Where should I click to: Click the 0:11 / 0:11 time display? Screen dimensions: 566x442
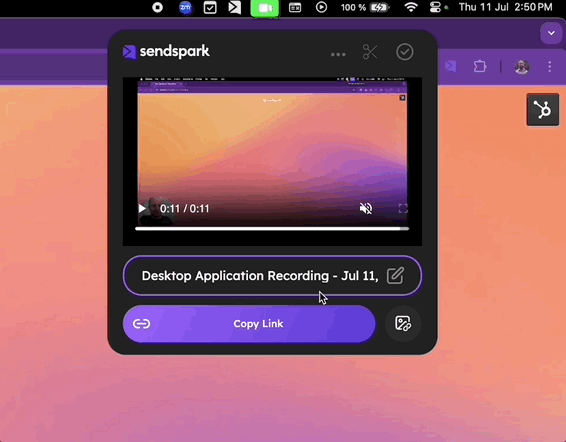coord(184,209)
